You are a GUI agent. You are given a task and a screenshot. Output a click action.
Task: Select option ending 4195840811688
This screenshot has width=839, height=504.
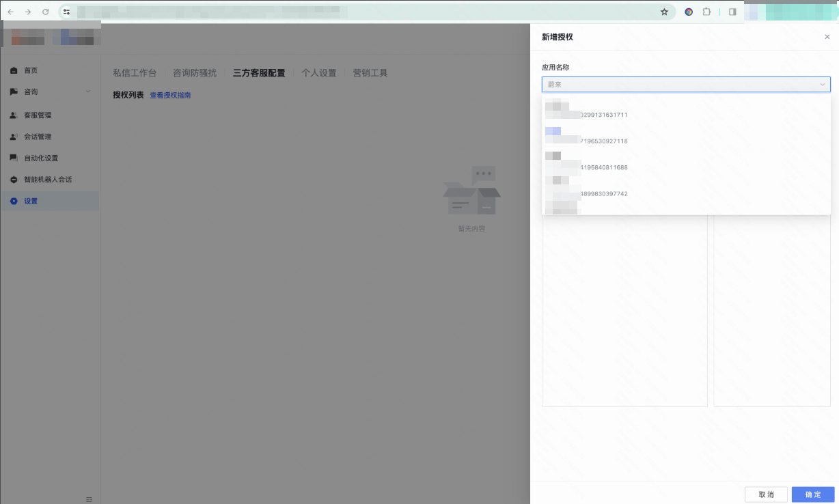[686, 162]
